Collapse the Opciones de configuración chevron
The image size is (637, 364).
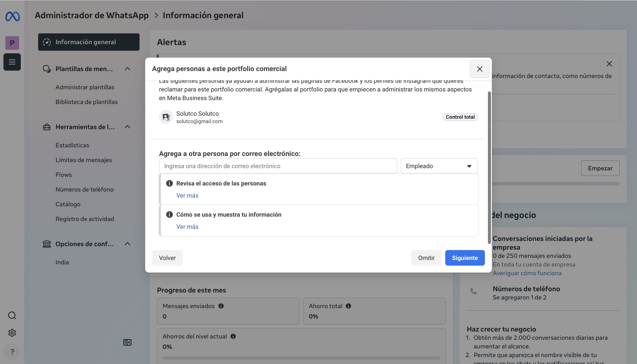pos(127,244)
